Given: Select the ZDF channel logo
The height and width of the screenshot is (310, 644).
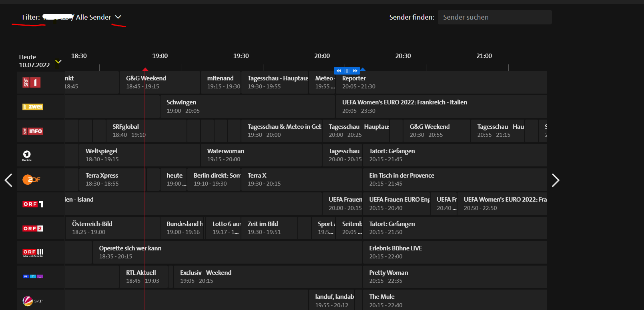Looking at the screenshot, I should (x=31, y=180).
